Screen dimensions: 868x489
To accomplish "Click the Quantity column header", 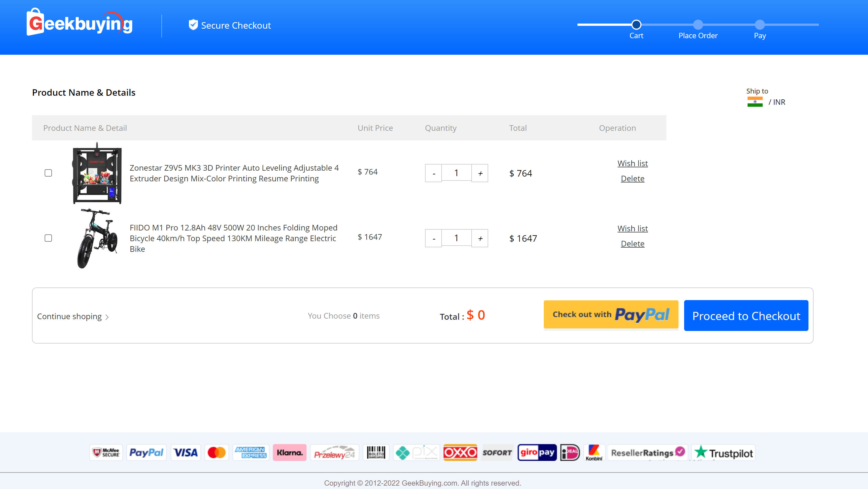I will tap(440, 128).
